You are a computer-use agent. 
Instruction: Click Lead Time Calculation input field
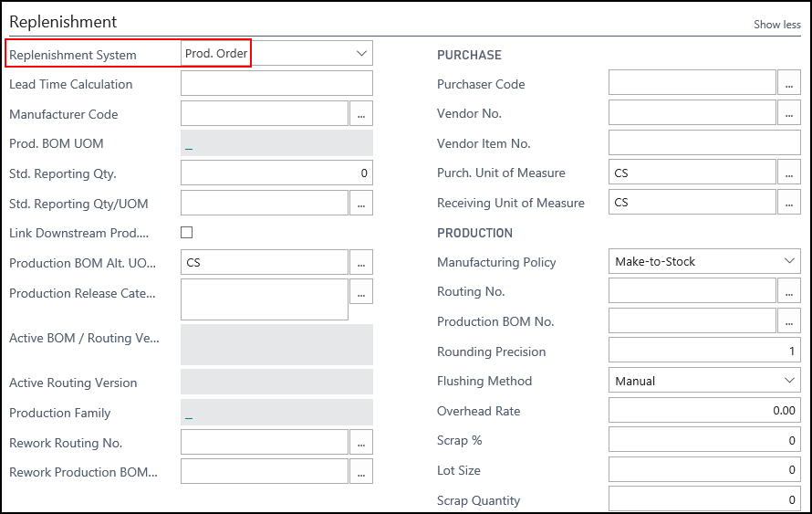(x=276, y=84)
